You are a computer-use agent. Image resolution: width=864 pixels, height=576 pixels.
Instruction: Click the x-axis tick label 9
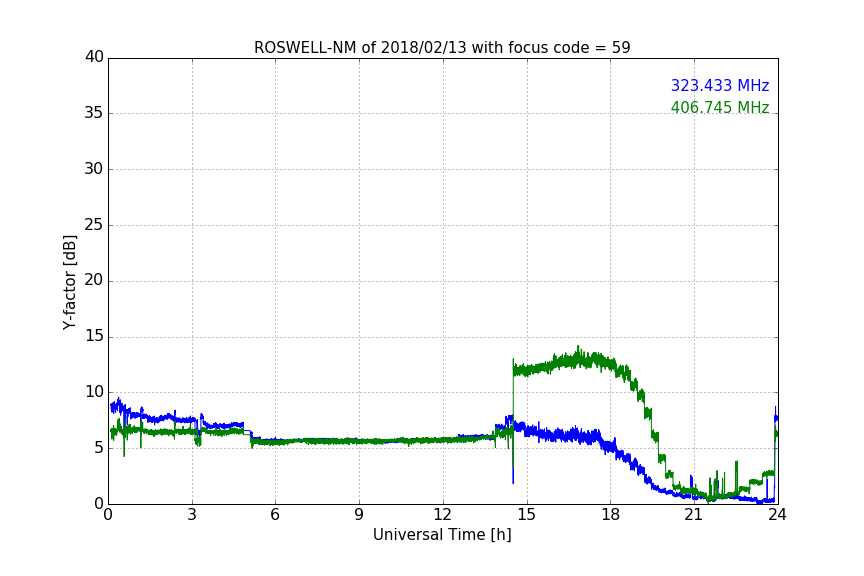pos(359,515)
